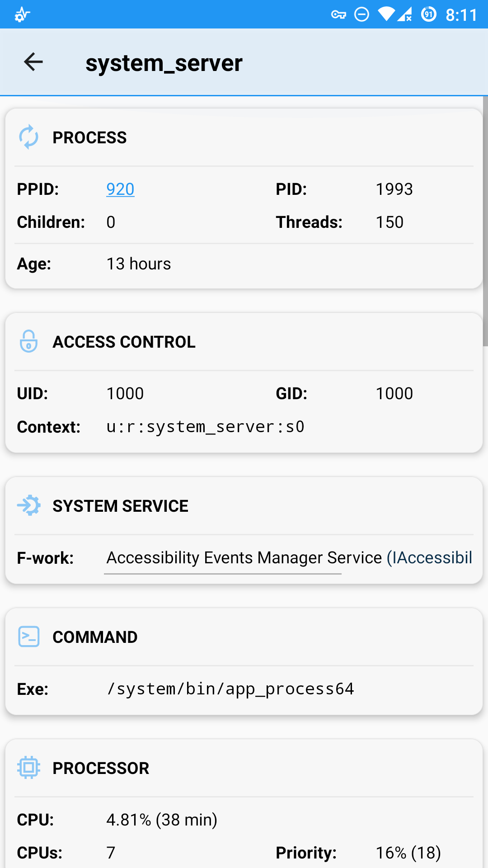Tap the F-work label
Image resolution: width=488 pixels, height=868 pixels.
pyautogui.click(x=45, y=558)
